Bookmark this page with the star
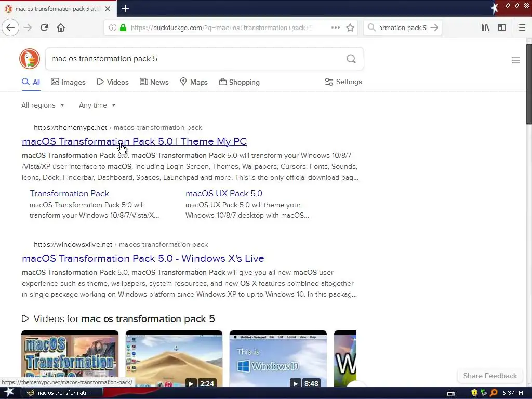This screenshot has height=399, width=532. (350, 28)
